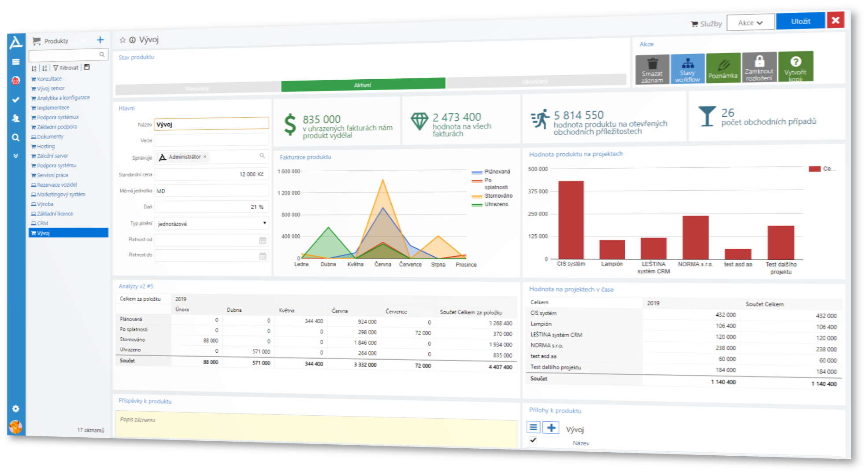Toggle the Po splatnosti legend series
Screen dimensions: 868x476
tap(490, 184)
